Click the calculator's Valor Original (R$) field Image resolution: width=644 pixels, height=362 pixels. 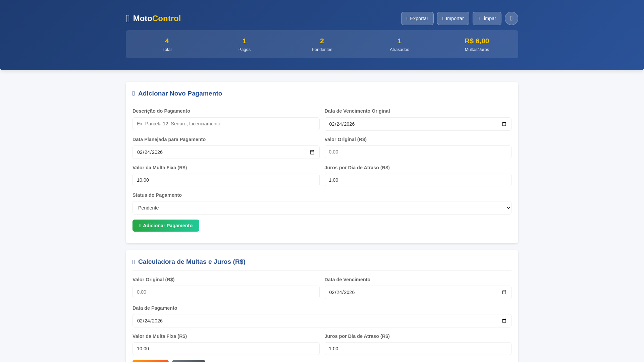pos(226,292)
